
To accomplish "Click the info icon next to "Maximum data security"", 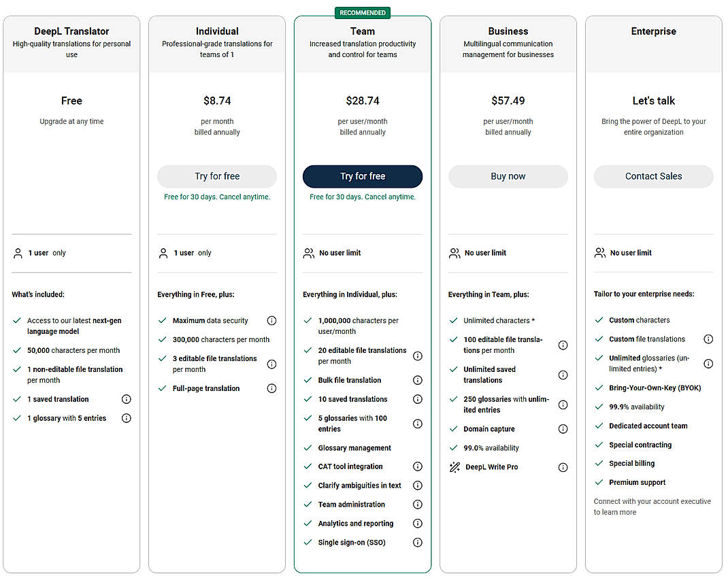I will click(272, 320).
